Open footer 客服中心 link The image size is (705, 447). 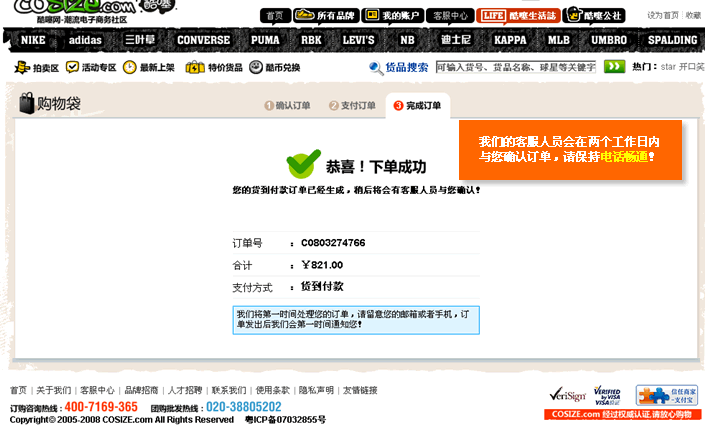(97, 390)
